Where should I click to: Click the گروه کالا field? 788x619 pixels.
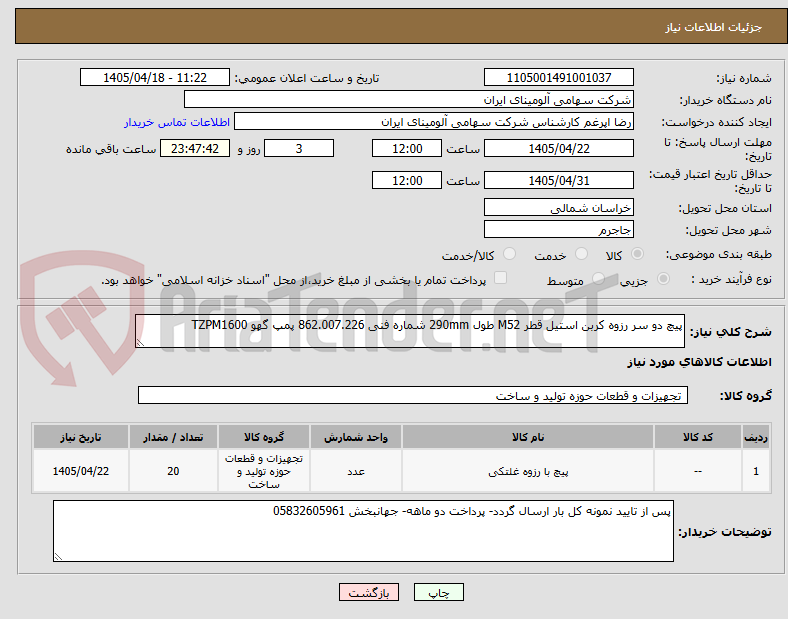[413, 395]
